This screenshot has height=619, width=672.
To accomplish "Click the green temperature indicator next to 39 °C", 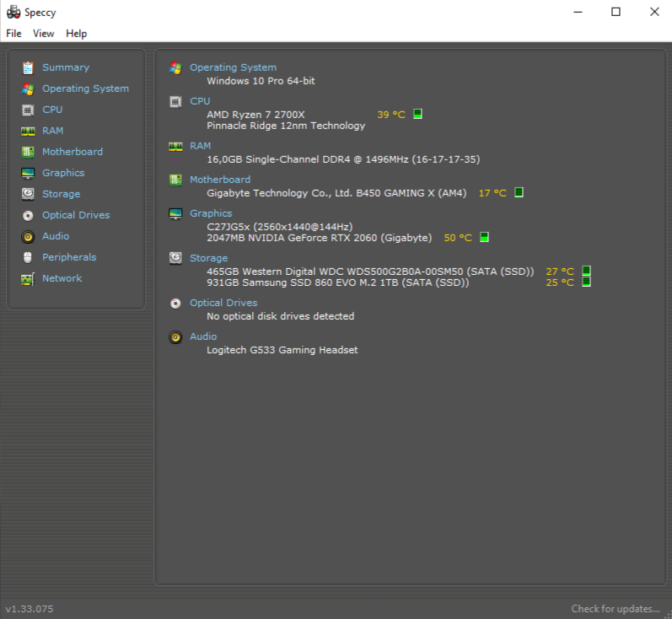I will click(x=417, y=114).
